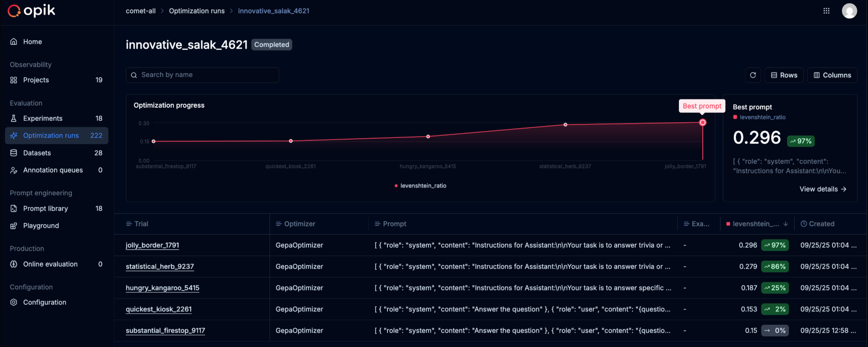
Task: Open the jolly_border_1791 trial link
Action: click(x=152, y=245)
